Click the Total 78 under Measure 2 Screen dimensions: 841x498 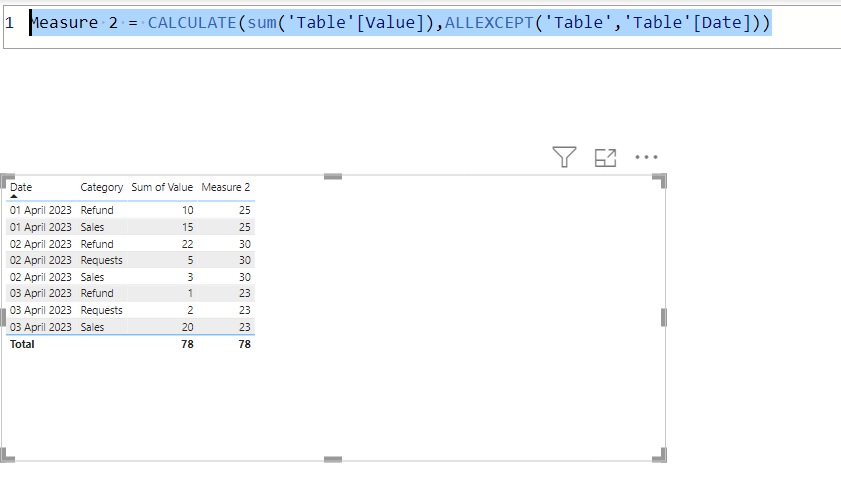point(245,345)
